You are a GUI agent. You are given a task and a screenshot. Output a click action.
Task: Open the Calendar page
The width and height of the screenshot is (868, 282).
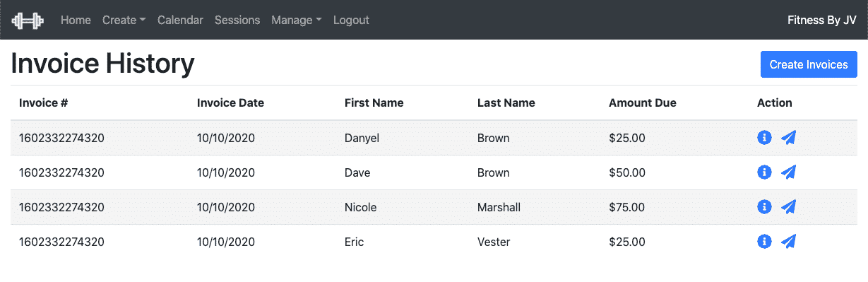point(180,20)
